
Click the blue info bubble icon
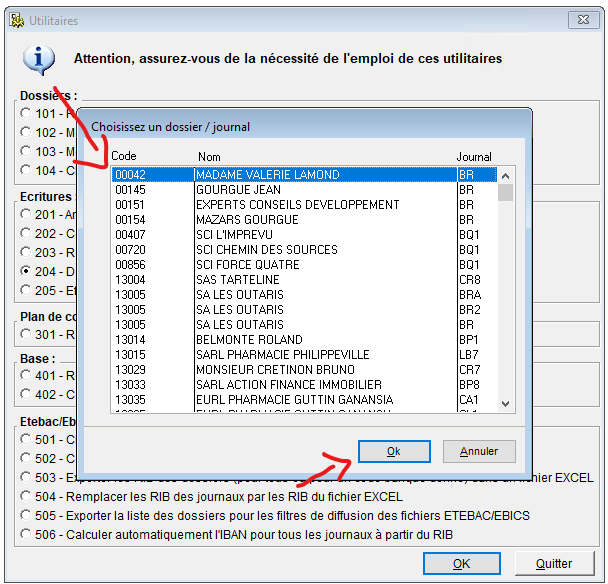pos(39,60)
